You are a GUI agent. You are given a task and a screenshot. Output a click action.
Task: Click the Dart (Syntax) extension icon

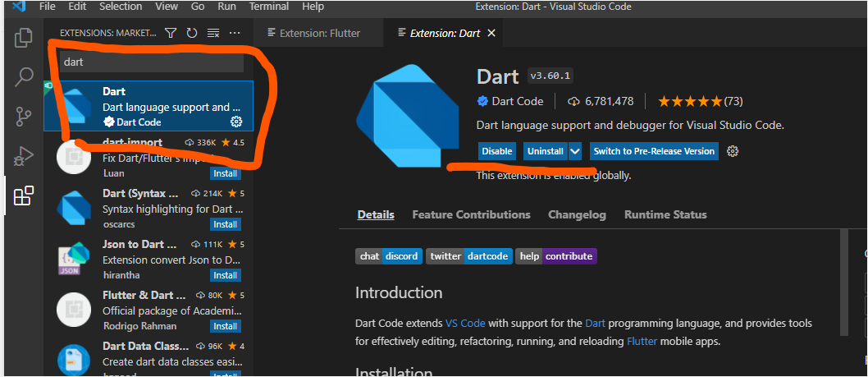pos(74,209)
